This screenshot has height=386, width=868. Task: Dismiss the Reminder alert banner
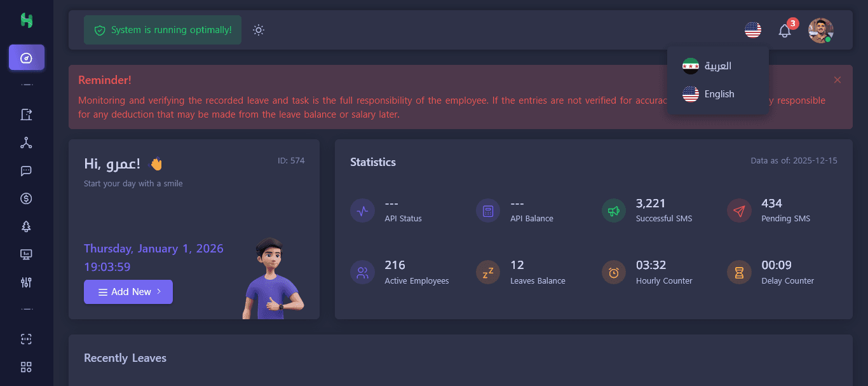(x=837, y=80)
